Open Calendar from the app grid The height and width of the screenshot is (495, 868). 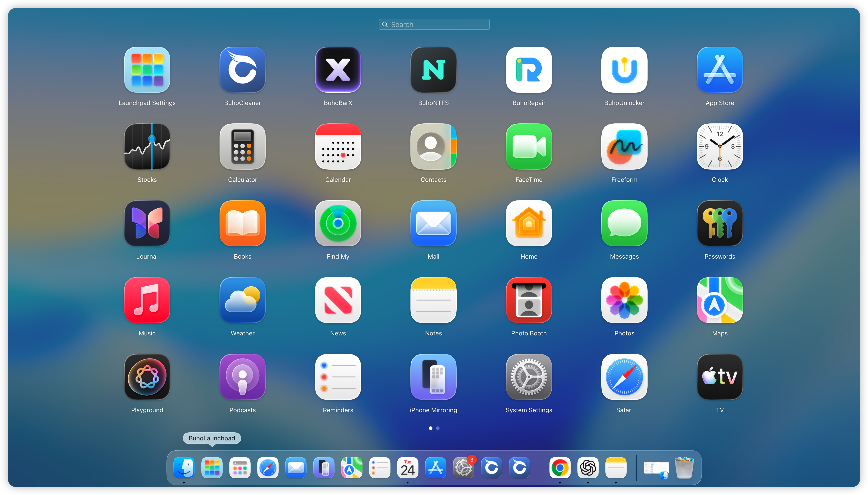[338, 147]
